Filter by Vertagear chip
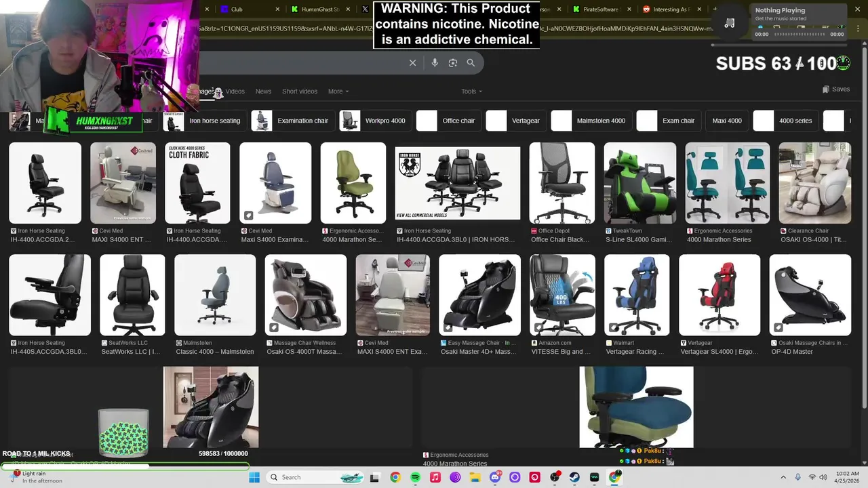868x488 pixels. [x=515, y=121]
